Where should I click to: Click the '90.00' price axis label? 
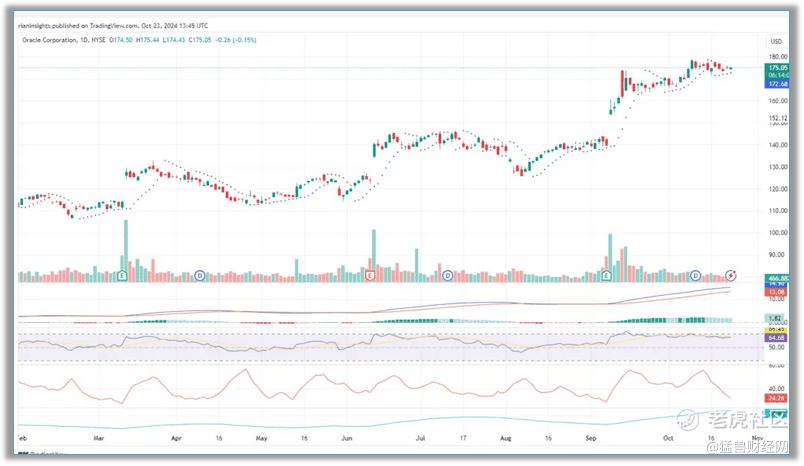(x=777, y=255)
